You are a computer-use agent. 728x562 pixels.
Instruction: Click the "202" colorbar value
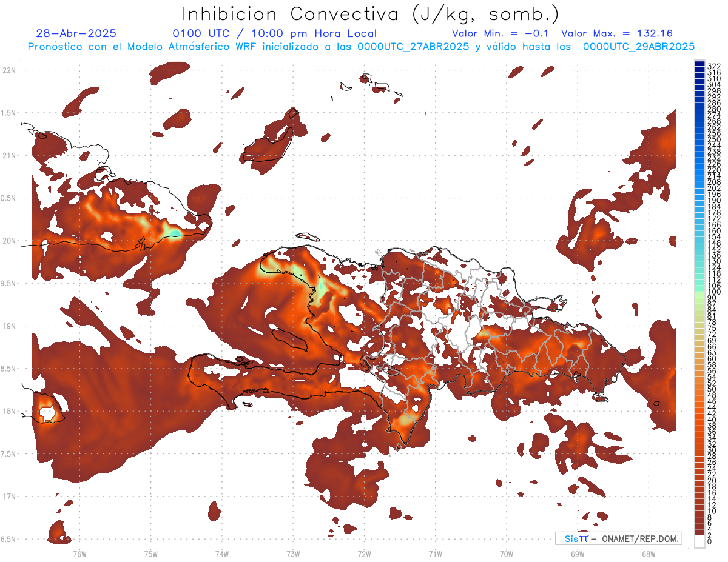click(x=713, y=188)
